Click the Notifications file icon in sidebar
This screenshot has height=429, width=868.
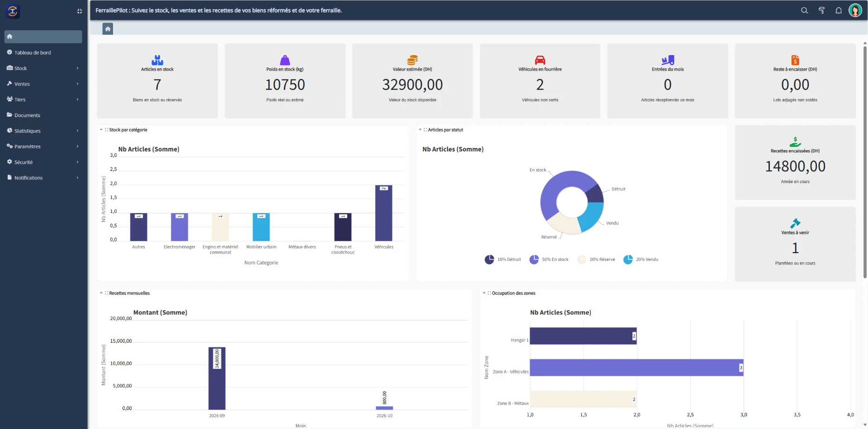[9, 178]
